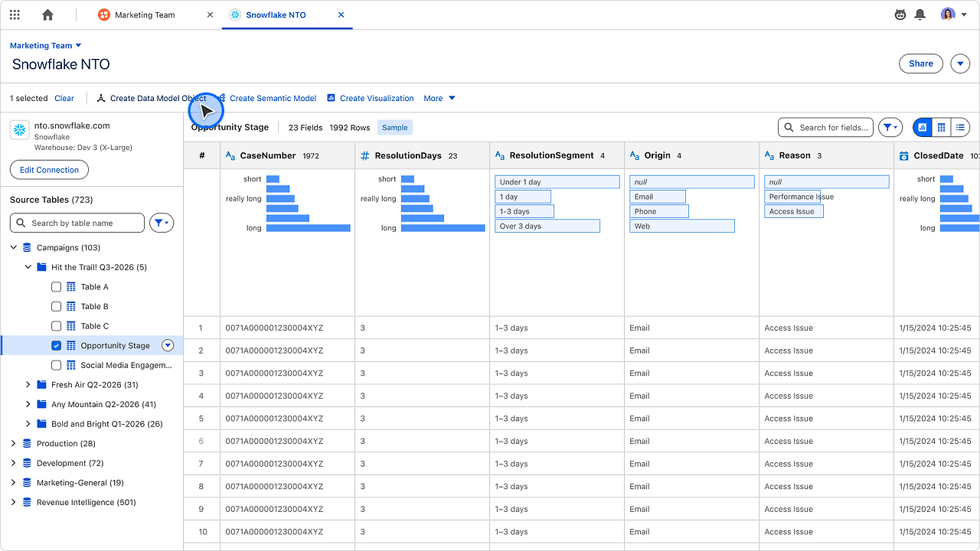Switch to the list view
980x551 pixels.
[960, 128]
